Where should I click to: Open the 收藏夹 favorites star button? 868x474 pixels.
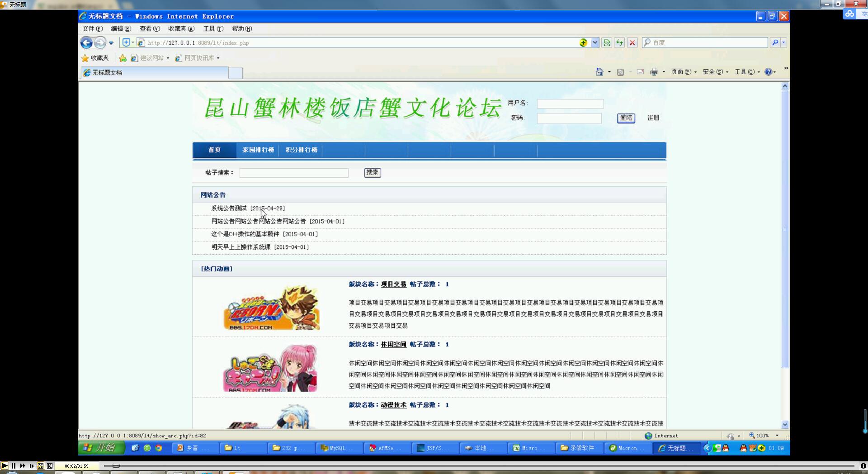(95, 58)
